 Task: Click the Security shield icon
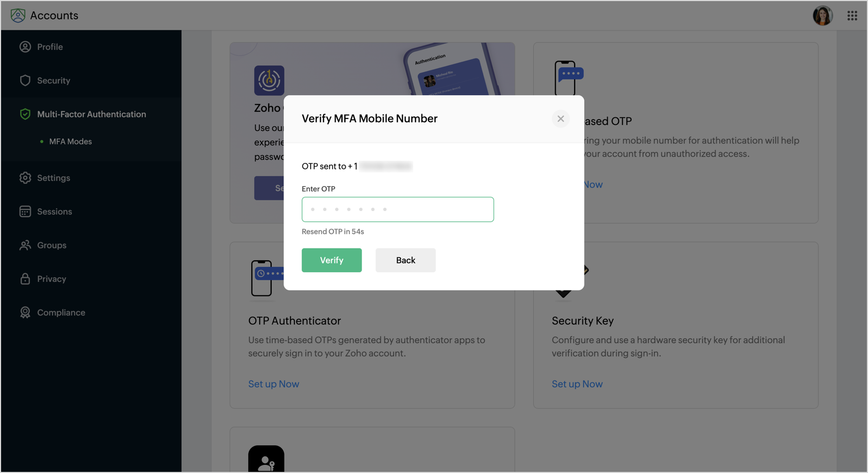[25, 81]
